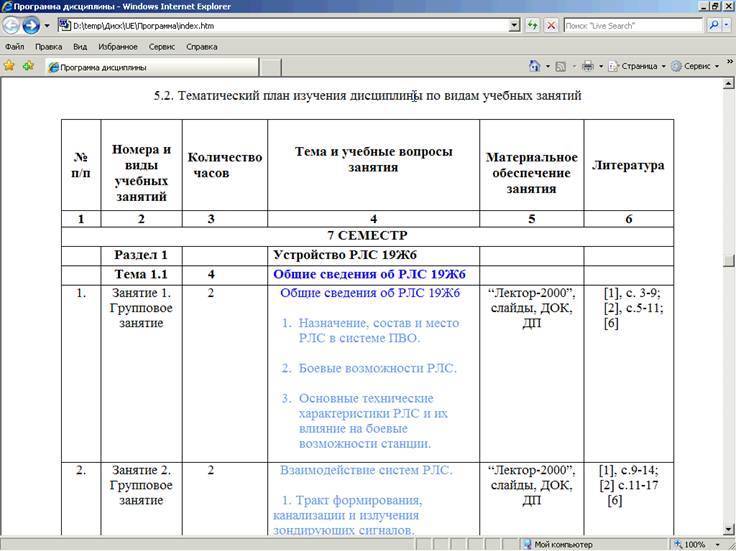736x551 pixels.
Task: Open Favorites Center star icon
Action: tap(9, 66)
